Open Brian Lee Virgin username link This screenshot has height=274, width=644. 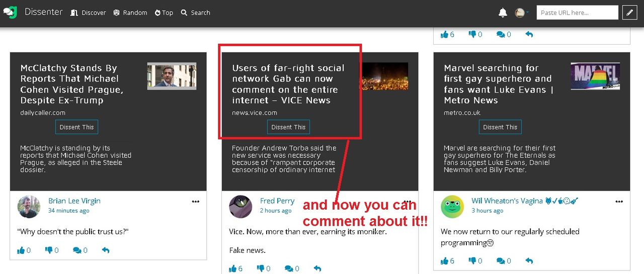[x=74, y=201]
